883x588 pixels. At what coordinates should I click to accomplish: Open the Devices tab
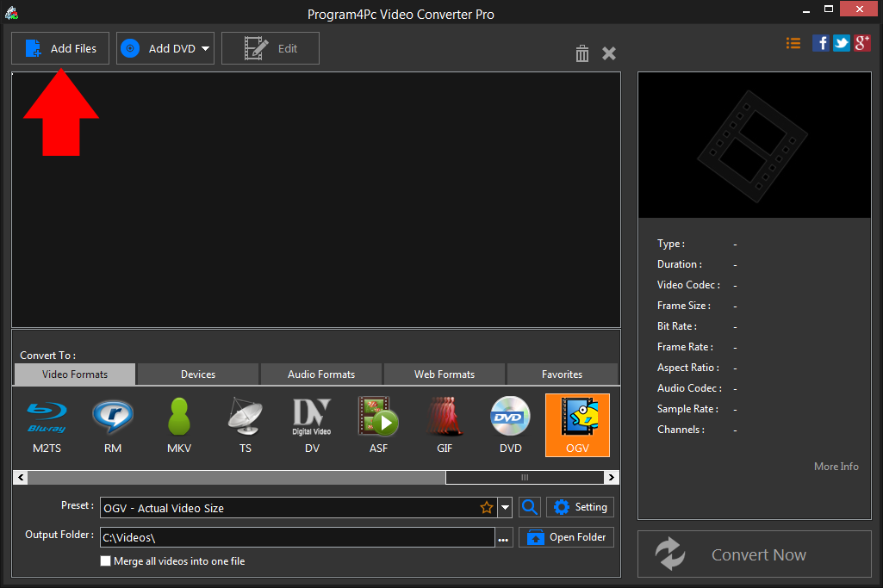pyautogui.click(x=197, y=374)
